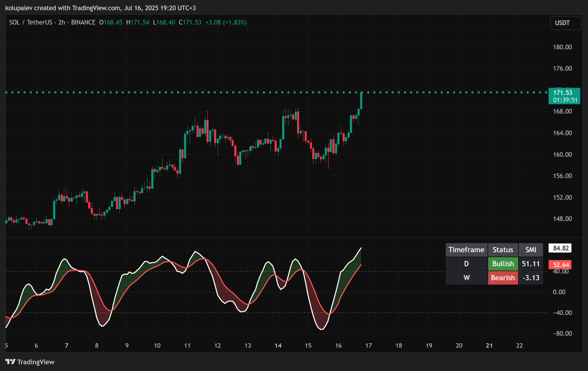Viewport: 588px width, 371px height.
Task: Click the 164.00 price axis label
Action: point(562,133)
